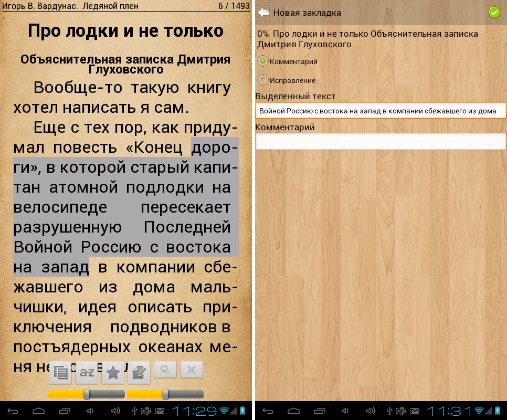Add a bookmark with the star icon
Screen dimensions: 507x420
point(113,372)
